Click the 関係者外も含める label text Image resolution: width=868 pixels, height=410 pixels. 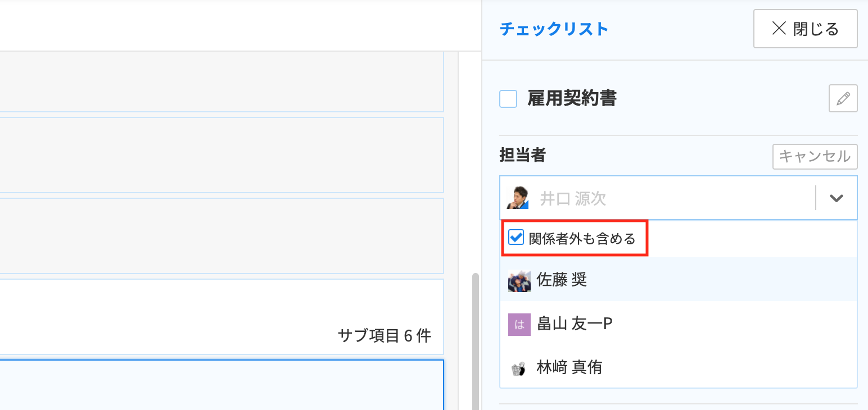point(582,239)
